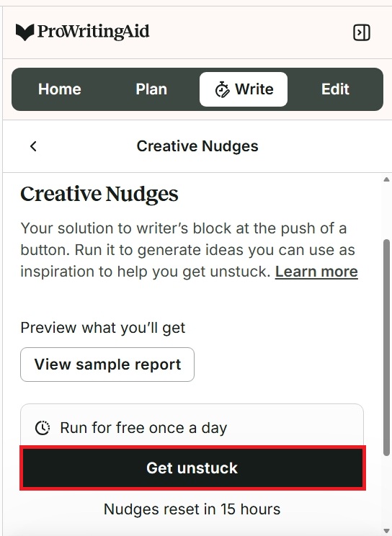Click Nudges reset in 15 hours text
The image size is (392, 536).
pos(192,509)
